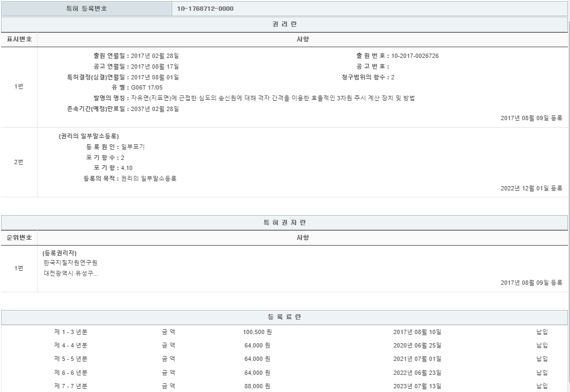Click the 2022년 12월 01일 등록 date

coord(531,188)
